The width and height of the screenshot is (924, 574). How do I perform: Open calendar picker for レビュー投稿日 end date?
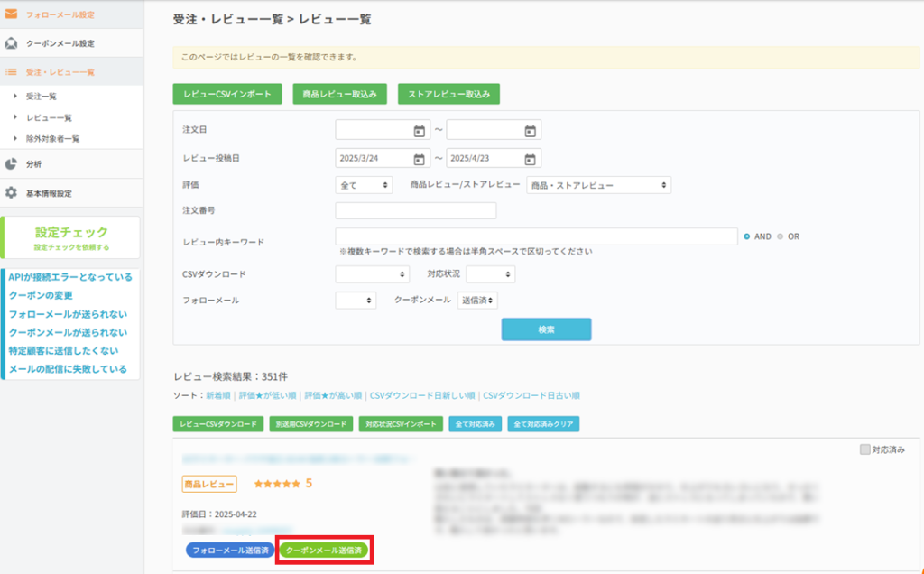tap(531, 159)
